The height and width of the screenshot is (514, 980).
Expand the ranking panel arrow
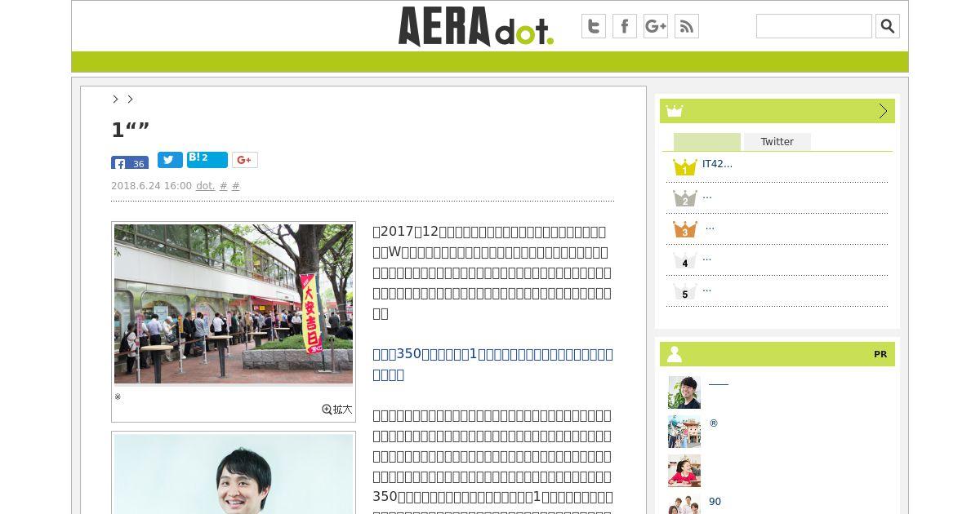coord(883,111)
